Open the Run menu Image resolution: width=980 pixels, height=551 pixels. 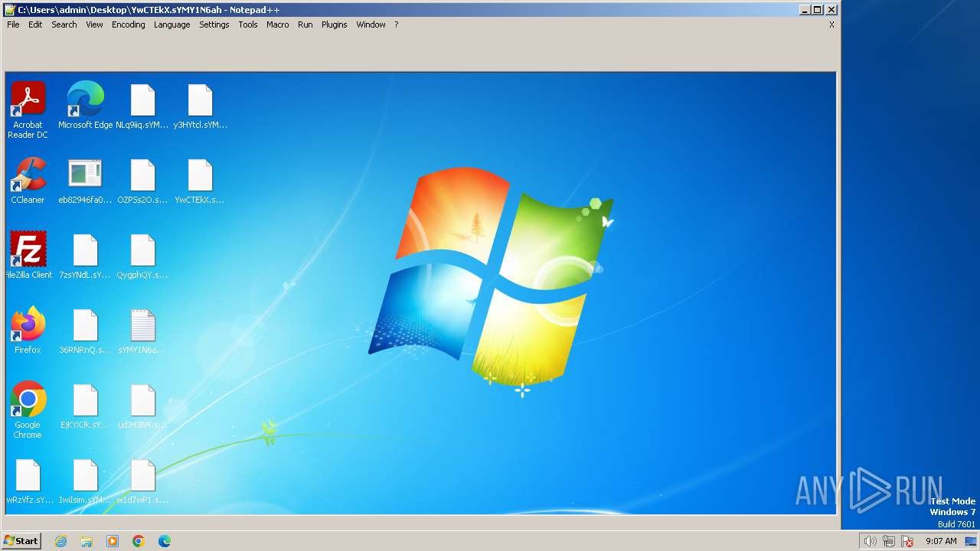(x=305, y=24)
